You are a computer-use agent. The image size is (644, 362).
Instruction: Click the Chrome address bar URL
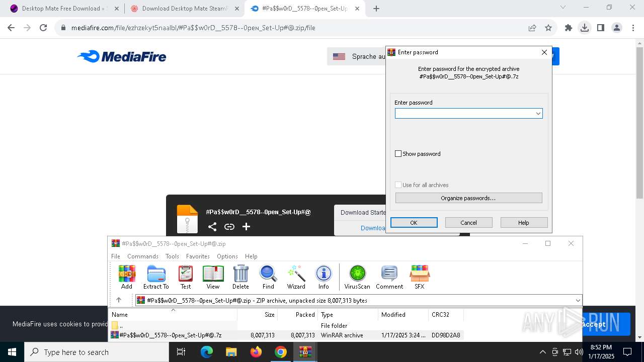(x=193, y=28)
